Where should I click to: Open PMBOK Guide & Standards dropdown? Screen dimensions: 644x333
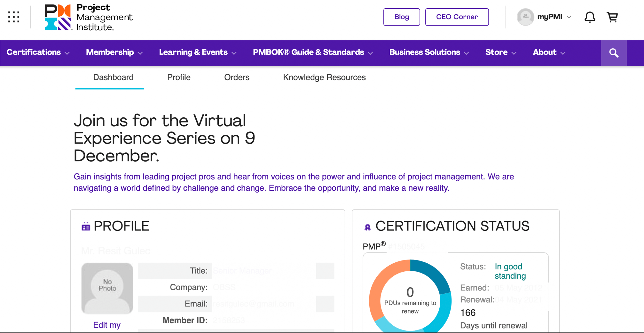tap(313, 52)
